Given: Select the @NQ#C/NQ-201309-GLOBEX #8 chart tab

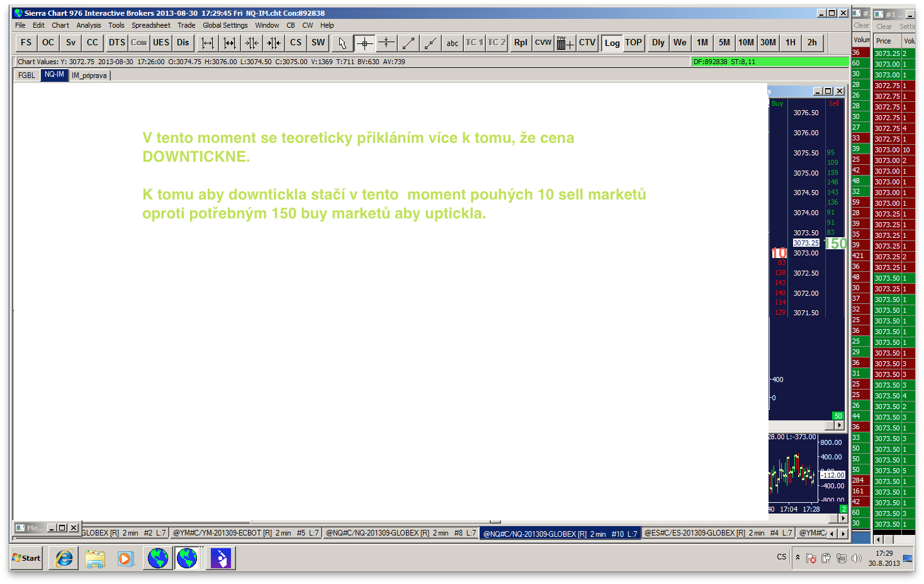Looking at the screenshot, I should tap(401, 533).
